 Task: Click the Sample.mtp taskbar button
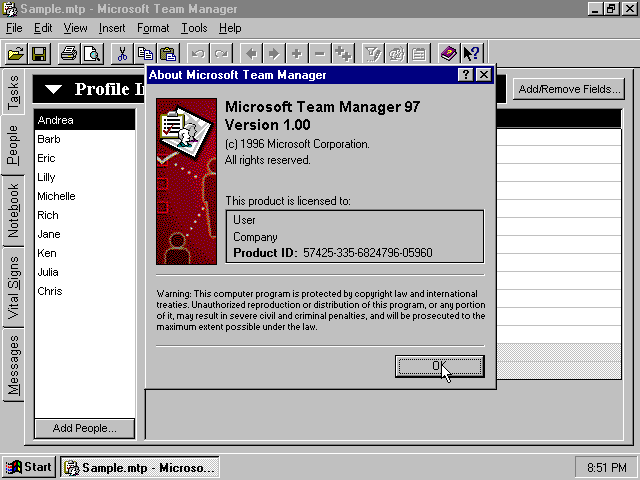140,467
